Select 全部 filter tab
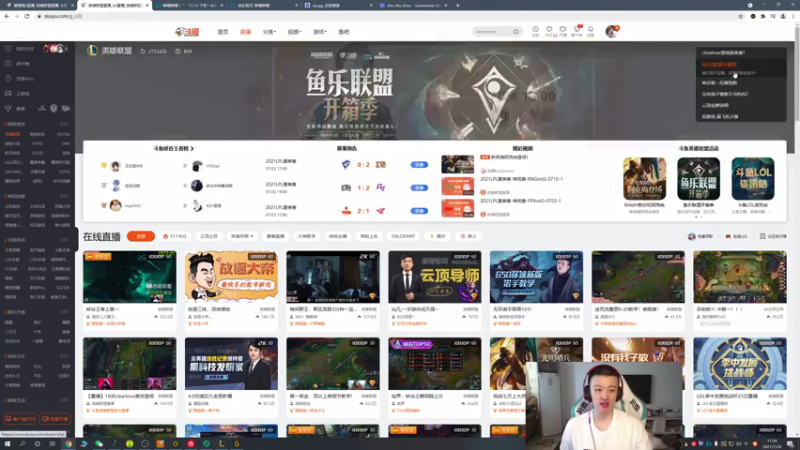The width and height of the screenshot is (800, 450). pos(141,236)
